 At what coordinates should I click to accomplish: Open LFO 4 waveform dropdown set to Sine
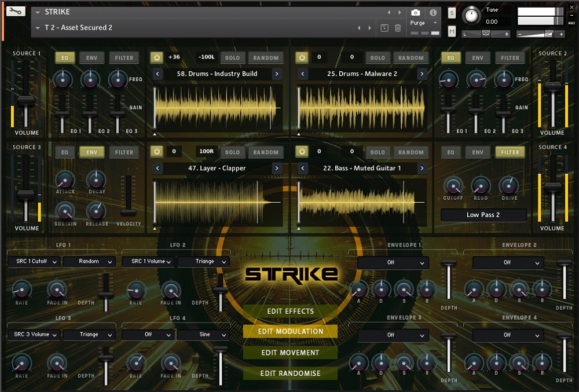point(203,335)
